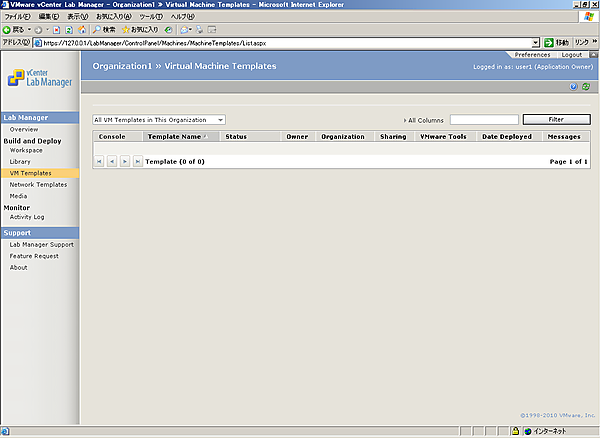Click into the filter text field

point(484,119)
